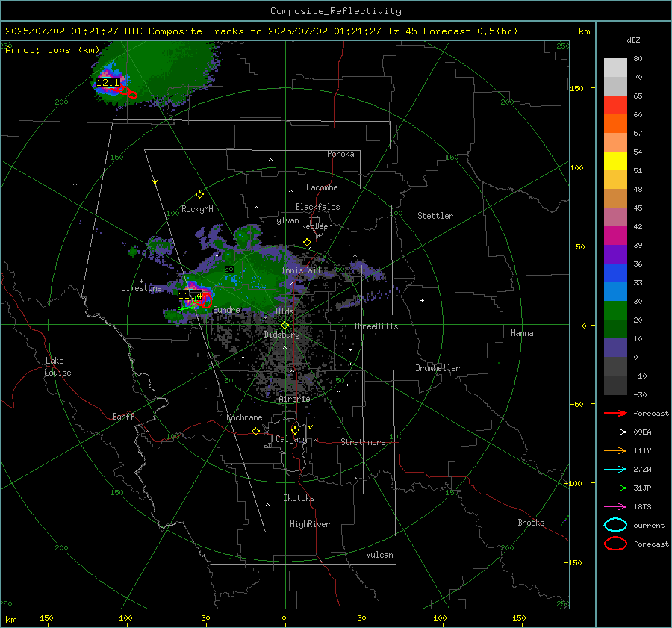This screenshot has height=628, width=672.
Task: Click the Innisfail city label
Action: (x=301, y=270)
